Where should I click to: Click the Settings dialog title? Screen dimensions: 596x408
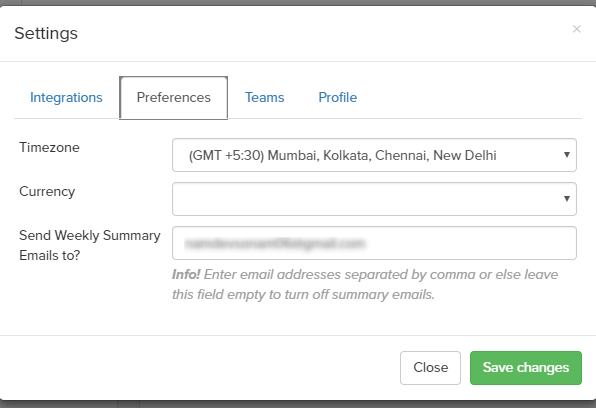[46, 33]
